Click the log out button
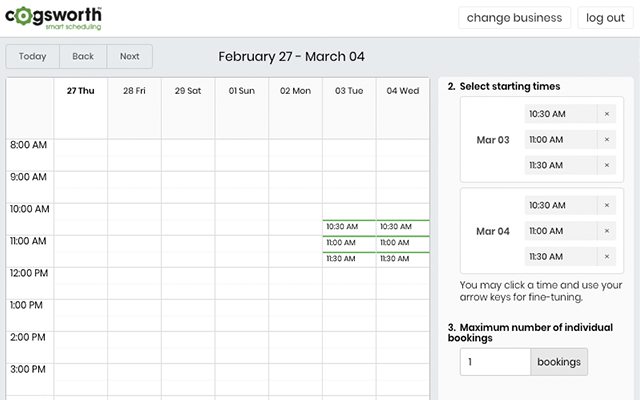 click(605, 18)
